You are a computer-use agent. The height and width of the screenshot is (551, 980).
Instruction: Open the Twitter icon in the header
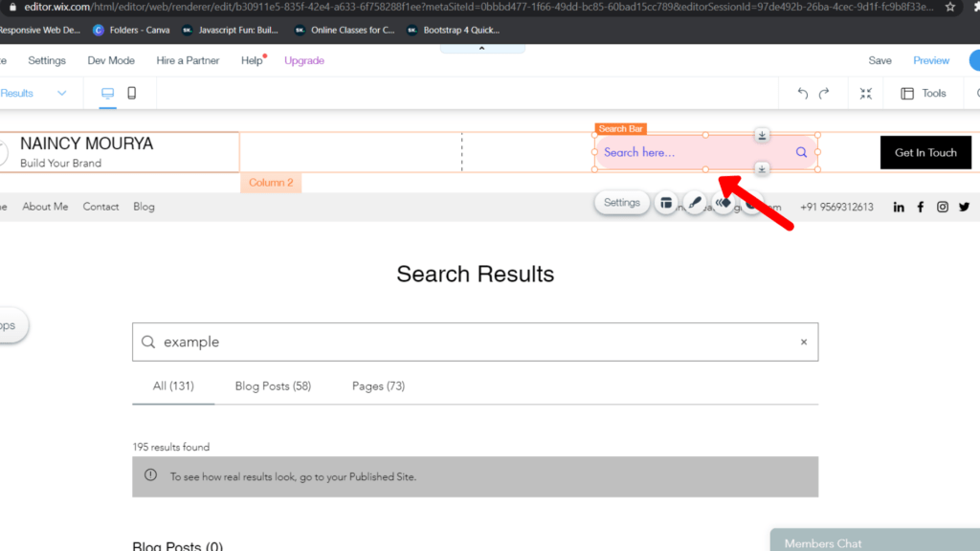tap(964, 206)
